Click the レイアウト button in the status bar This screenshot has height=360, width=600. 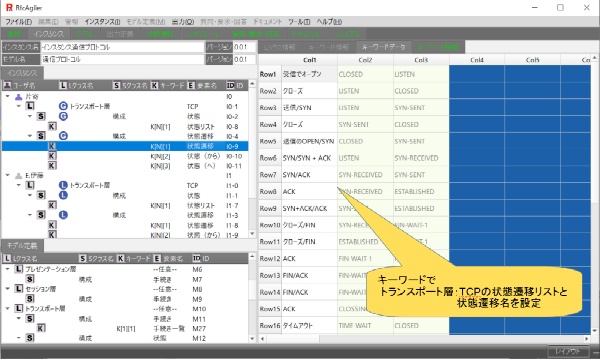click(567, 351)
